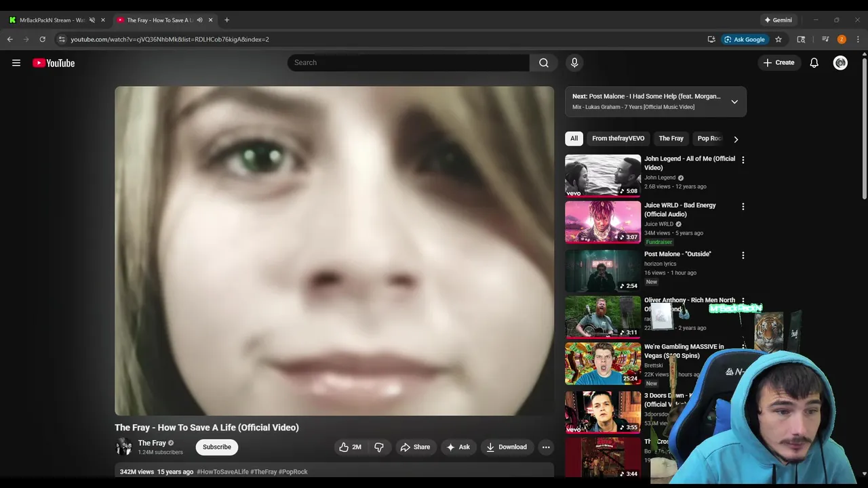The height and width of the screenshot is (488, 868).
Task: Close The Fray YouTube tab
Action: click(x=210, y=20)
